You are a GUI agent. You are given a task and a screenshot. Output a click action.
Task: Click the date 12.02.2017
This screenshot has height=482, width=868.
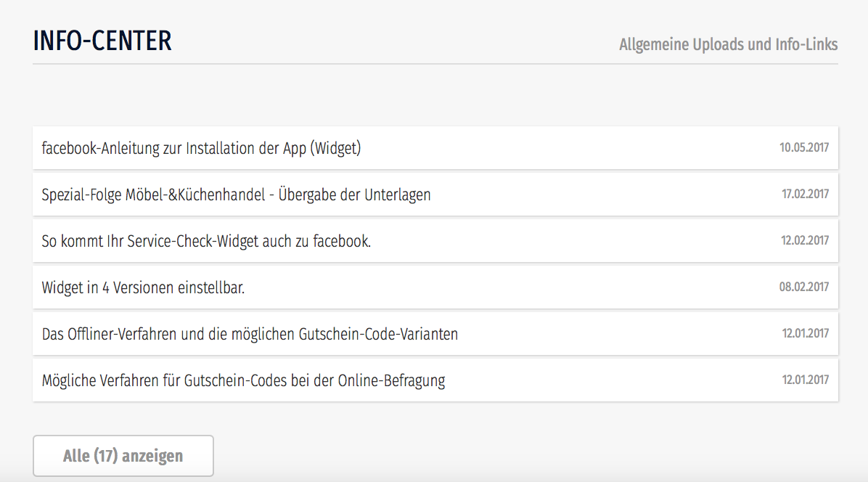(805, 241)
